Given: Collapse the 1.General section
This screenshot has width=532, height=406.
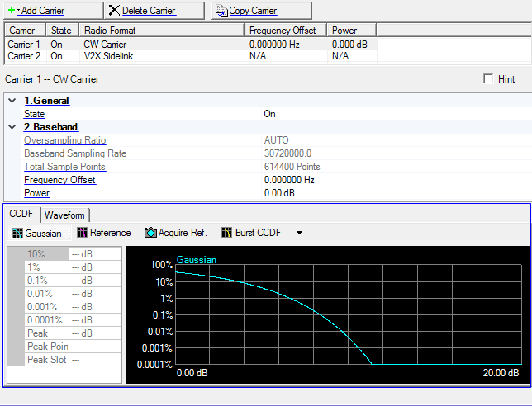Looking at the screenshot, I should click(12, 101).
